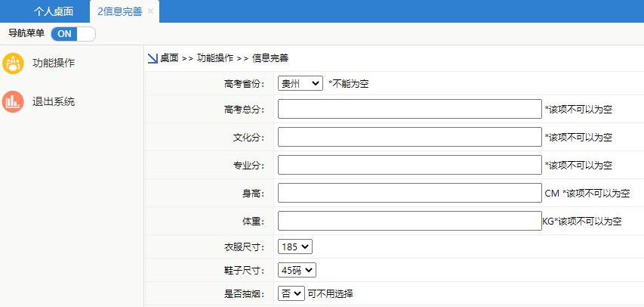The image size is (644, 307).
Task: Select the 2信息完善 tab
Action: 119,11
